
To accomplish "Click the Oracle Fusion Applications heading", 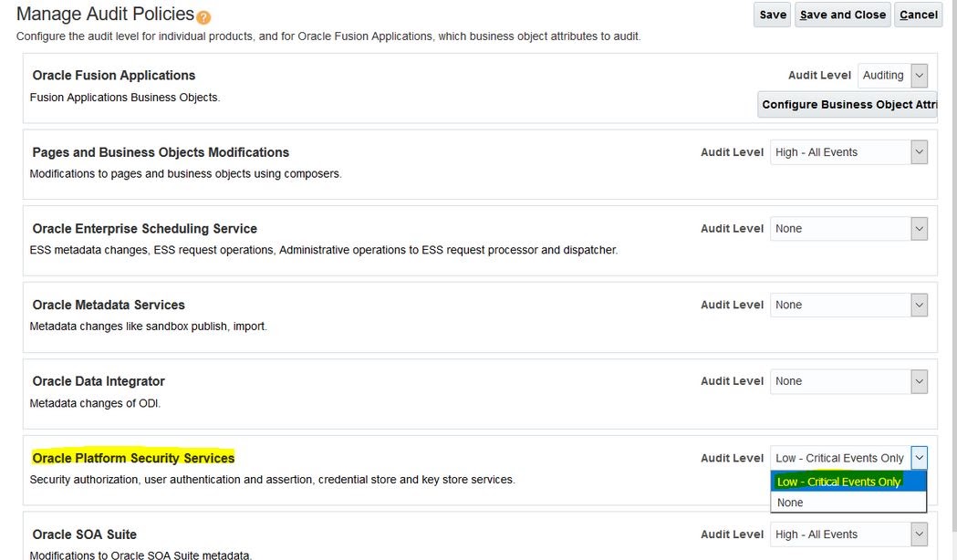I will pos(113,75).
